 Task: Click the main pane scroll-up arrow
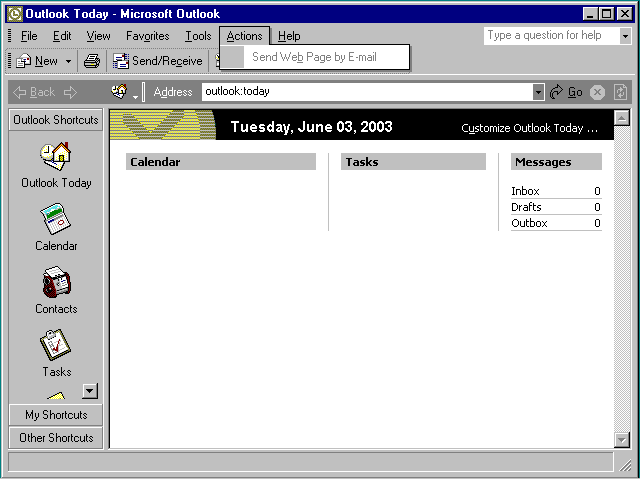pyautogui.click(x=622, y=118)
